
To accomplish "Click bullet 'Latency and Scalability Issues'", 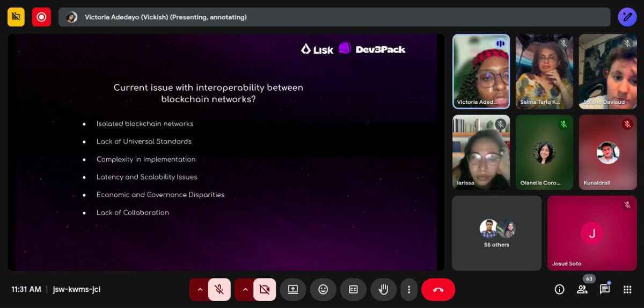I will [x=147, y=177].
